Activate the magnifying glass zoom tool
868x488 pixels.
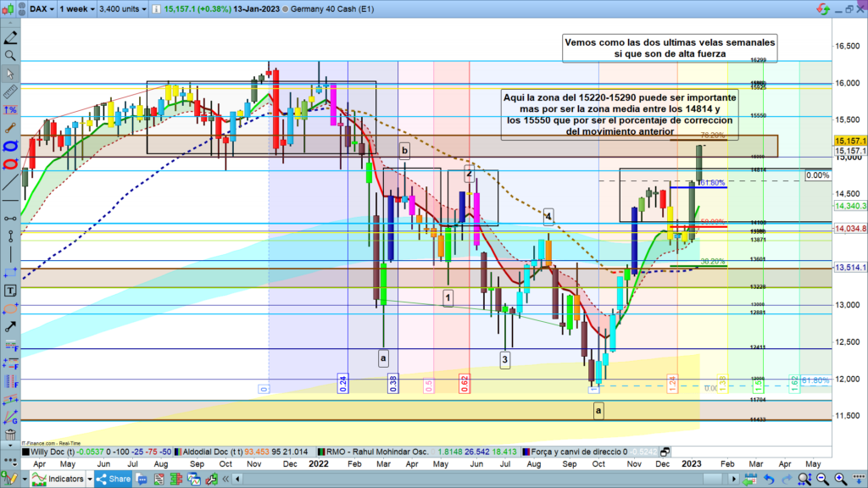tap(10, 55)
